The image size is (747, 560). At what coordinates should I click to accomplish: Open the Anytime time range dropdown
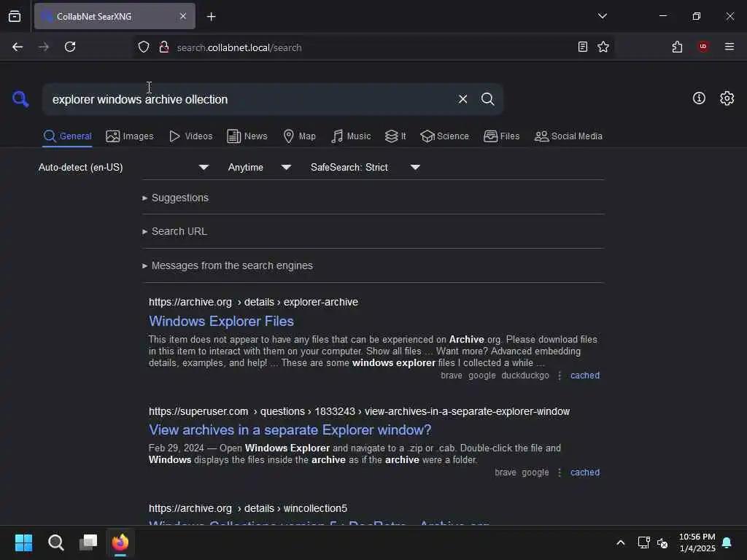click(260, 167)
